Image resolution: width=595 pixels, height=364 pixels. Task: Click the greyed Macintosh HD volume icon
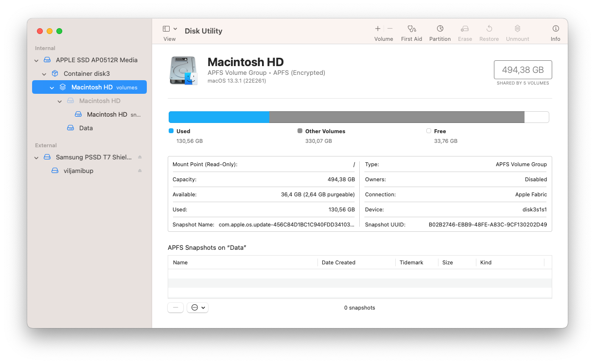coord(70,101)
